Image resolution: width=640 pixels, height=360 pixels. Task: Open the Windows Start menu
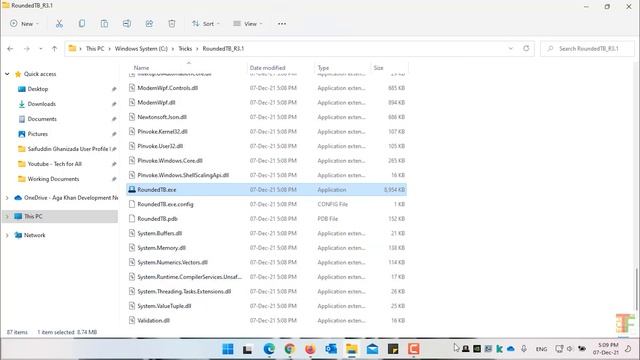[x=227, y=349]
